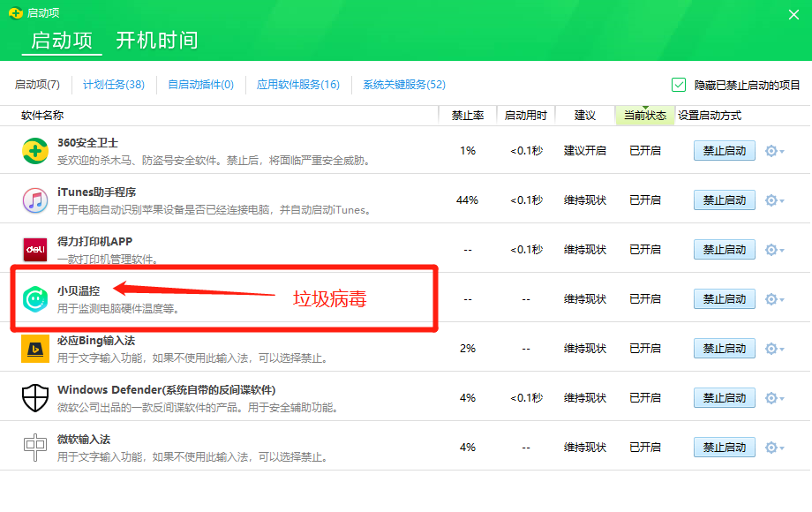812x512 pixels.
Task: Click the iTunes助手程序 music icon
Action: pos(35,200)
